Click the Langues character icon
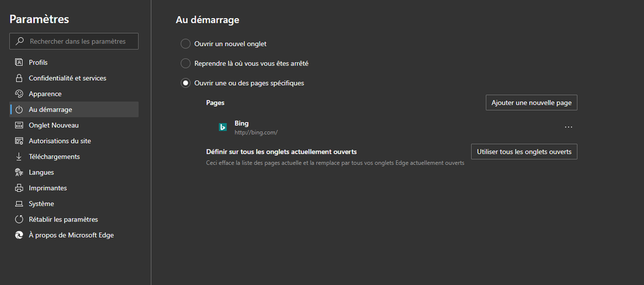Image resolution: width=644 pixels, height=285 pixels. click(x=19, y=173)
